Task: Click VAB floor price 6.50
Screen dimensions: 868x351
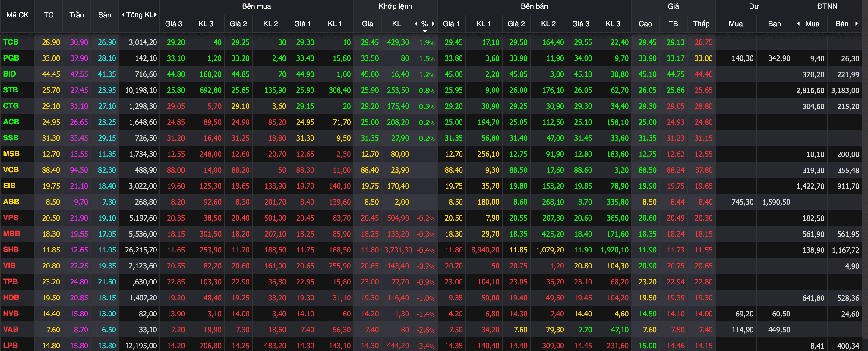Action: 109,330
